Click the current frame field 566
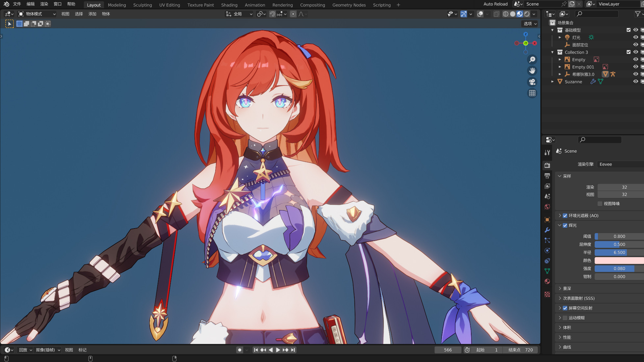The image size is (644, 362). [x=448, y=350]
